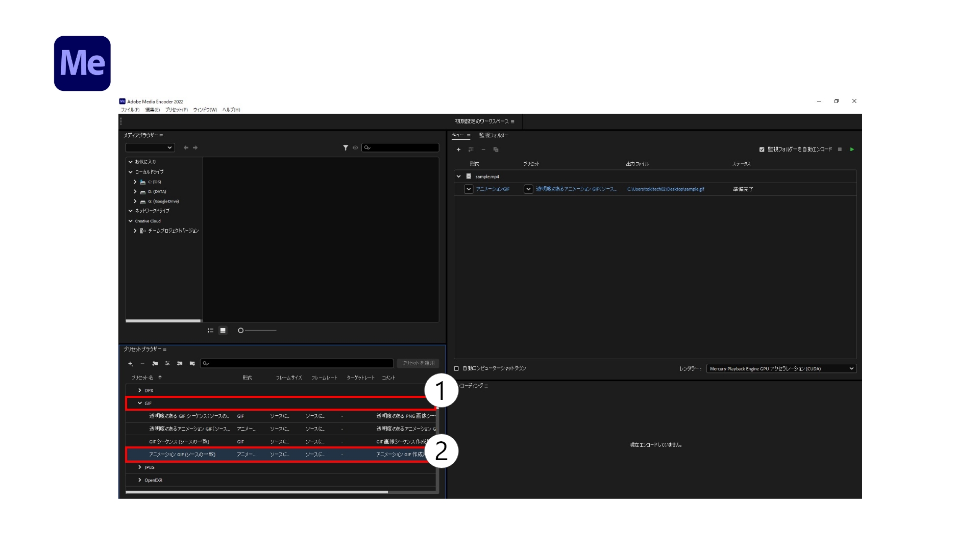This screenshot has height=551, width=980.
Task: Switch the media browser to list view
Action: pyautogui.click(x=211, y=331)
